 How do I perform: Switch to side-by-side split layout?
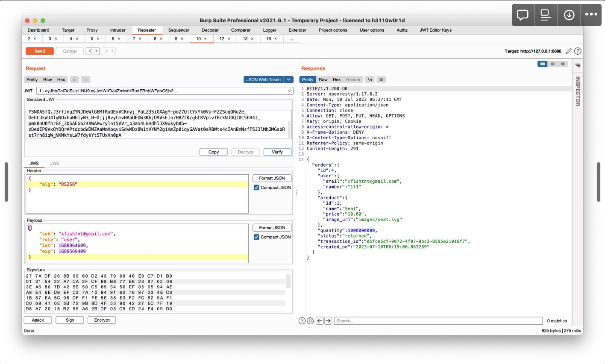(x=543, y=64)
